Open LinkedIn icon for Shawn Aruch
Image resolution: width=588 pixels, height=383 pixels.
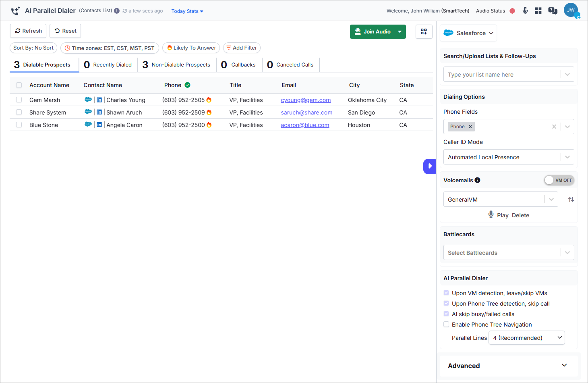click(x=99, y=112)
